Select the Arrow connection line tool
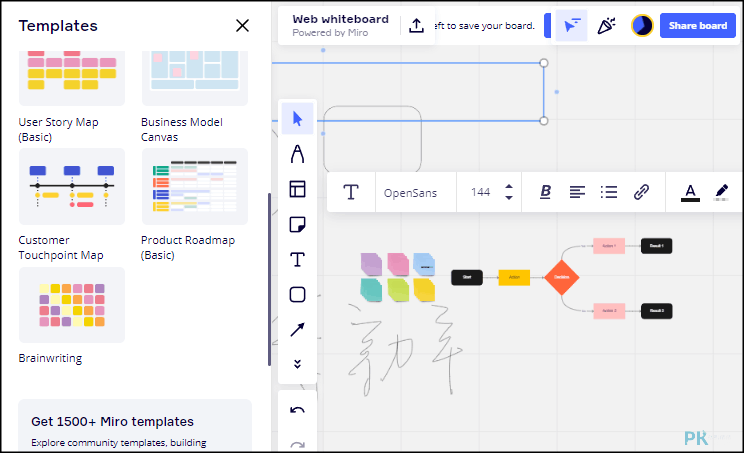The width and height of the screenshot is (744, 453). point(298,330)
